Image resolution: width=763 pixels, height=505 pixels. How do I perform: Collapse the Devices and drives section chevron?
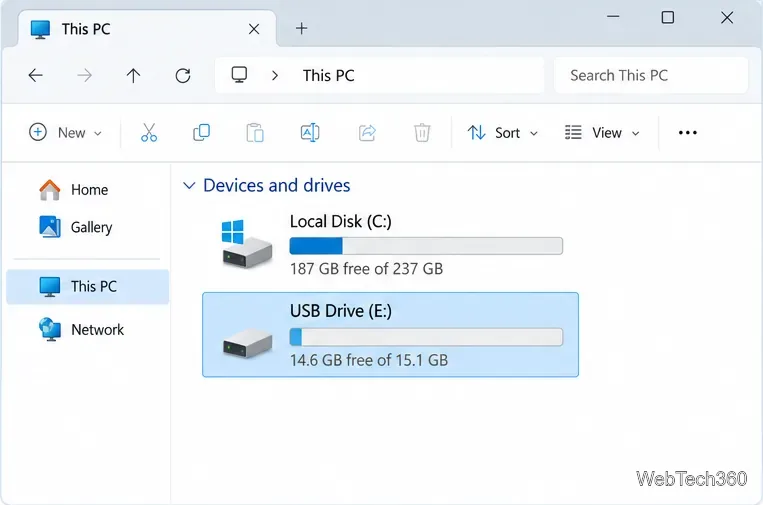[x=189, y=185]
